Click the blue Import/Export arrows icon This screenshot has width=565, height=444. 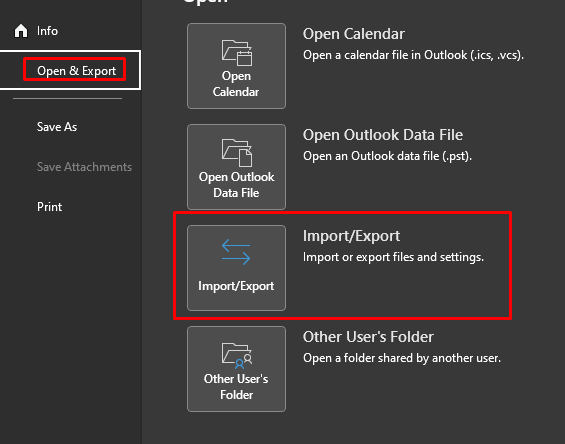tap(236, 252)
